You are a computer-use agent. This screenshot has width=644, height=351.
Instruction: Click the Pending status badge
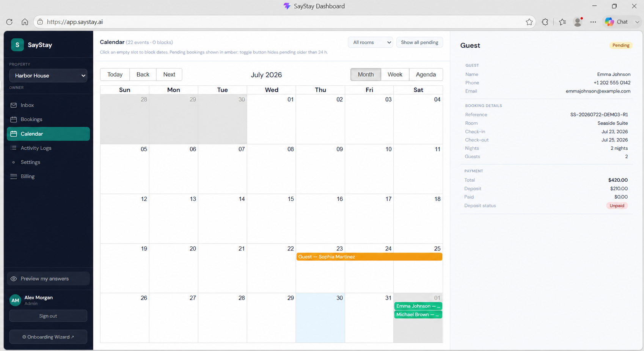click(621, 45)
